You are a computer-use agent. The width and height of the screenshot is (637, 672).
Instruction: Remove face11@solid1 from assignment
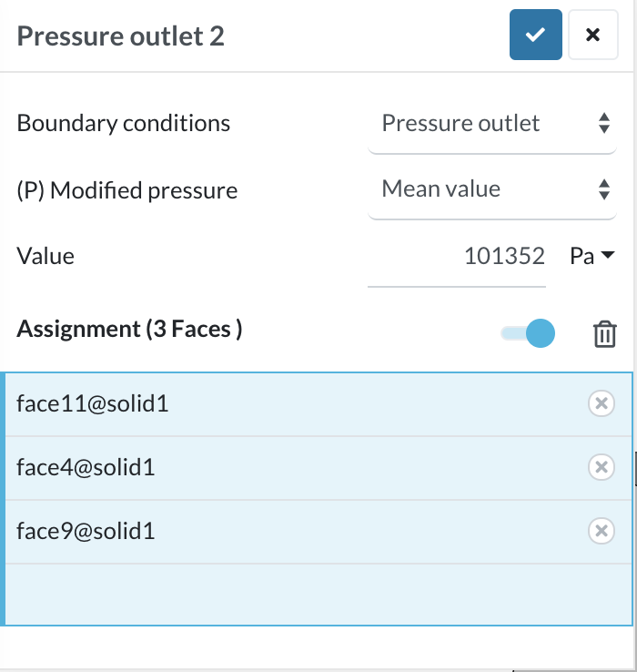point(601,403)
